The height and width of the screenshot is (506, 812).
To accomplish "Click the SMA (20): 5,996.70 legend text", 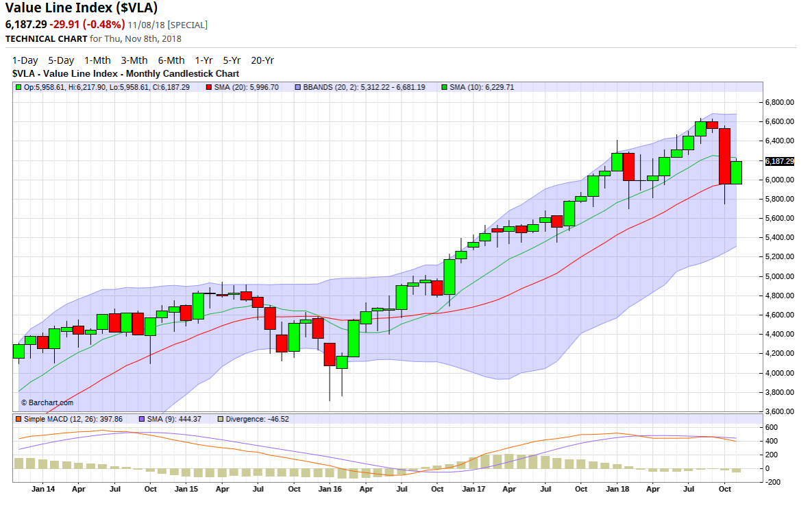I will pyautogui.click(x=247, y=88).
